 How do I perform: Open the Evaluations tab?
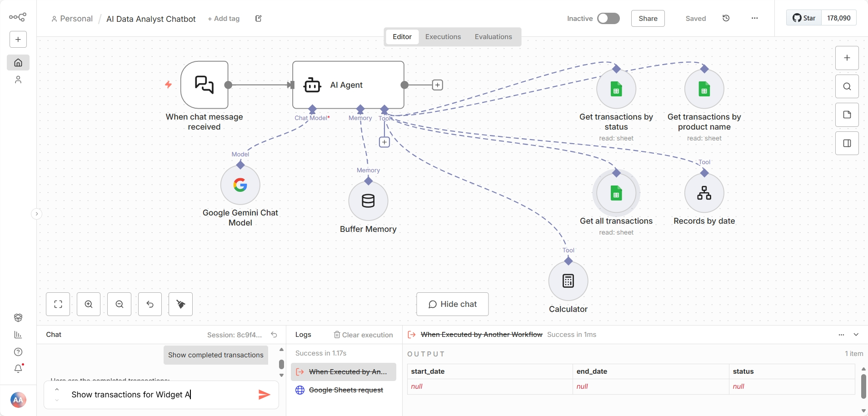point(493,37)
